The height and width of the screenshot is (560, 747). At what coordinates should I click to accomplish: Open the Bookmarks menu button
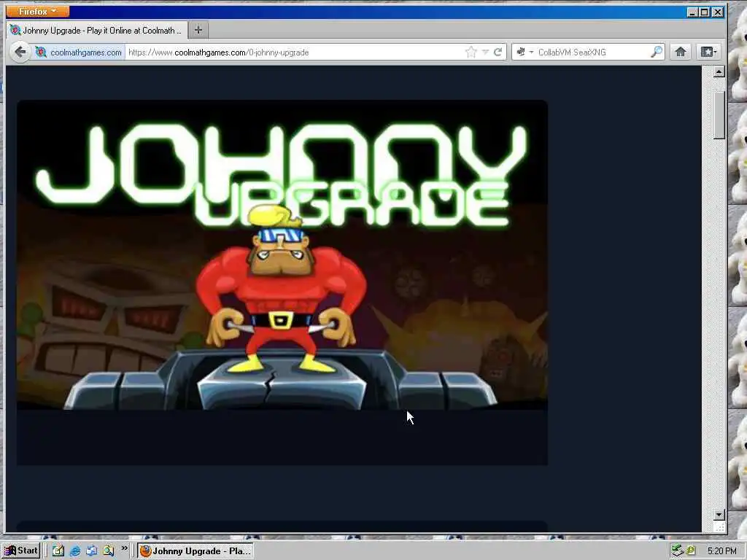(x=708, y=52)
